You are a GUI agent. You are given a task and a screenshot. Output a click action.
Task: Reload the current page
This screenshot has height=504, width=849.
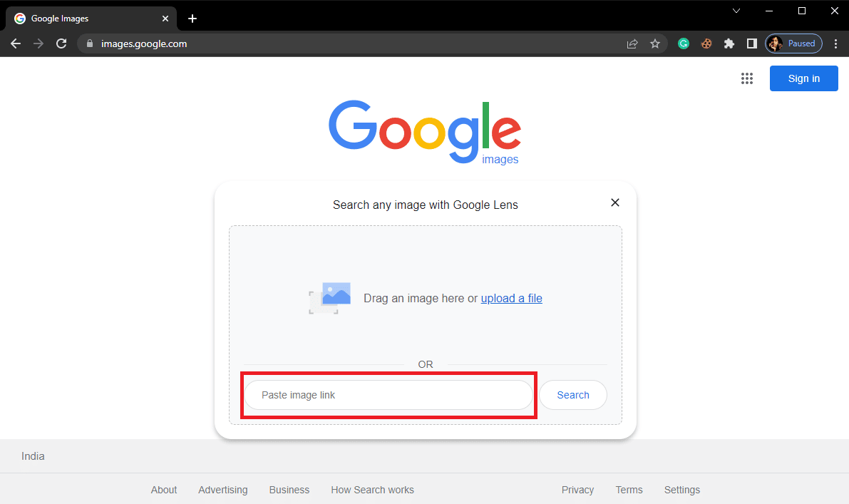pyautogui.click(x=61, y=44)
